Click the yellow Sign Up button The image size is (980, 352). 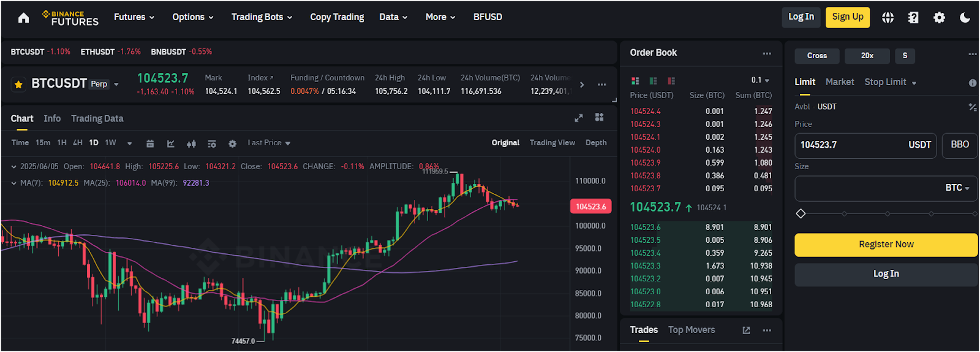(x=848, y=17)
